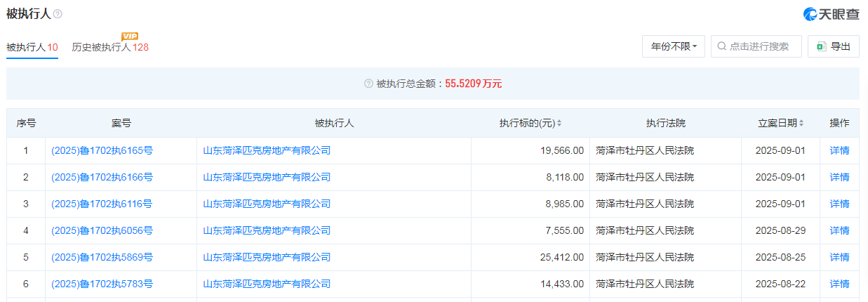Click 山东菏泽匹克房地产有限公司 in row 3
This screenshot has width=868, height=302.
tap(267, 204)
